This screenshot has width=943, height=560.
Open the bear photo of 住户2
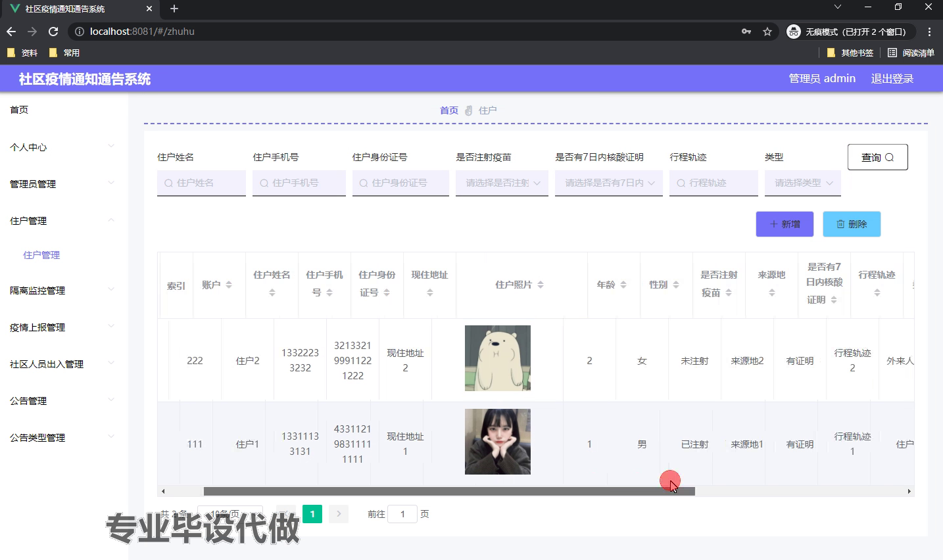tap(498, 358)
